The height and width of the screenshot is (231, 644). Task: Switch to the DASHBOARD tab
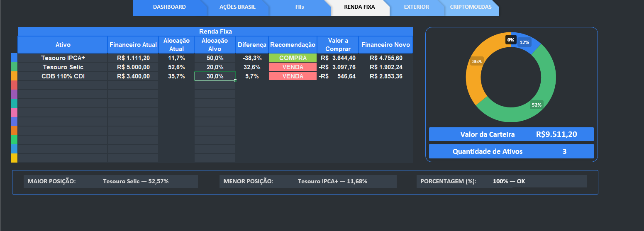click(x=169, y=7)
